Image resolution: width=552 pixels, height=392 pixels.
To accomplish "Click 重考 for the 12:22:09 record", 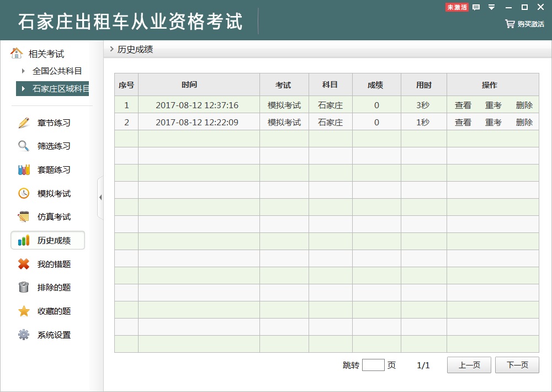I will tap(493, 123).
